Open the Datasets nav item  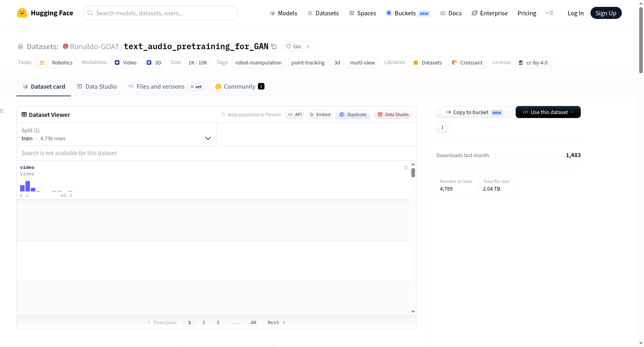[x=323, y=13]
